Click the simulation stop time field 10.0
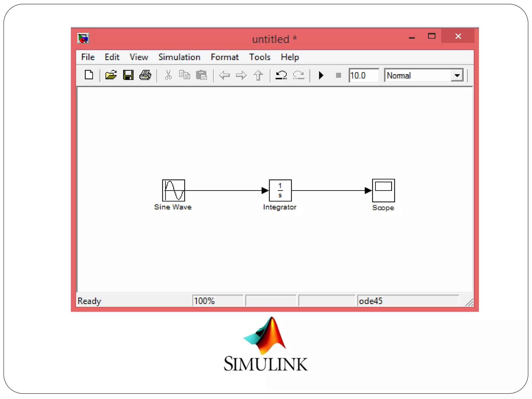 point(364,75)
